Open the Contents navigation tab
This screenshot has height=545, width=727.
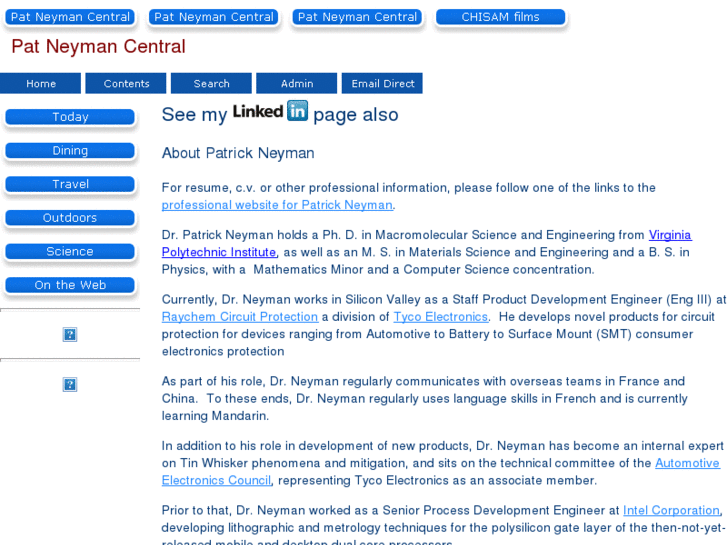pos(126,83)
